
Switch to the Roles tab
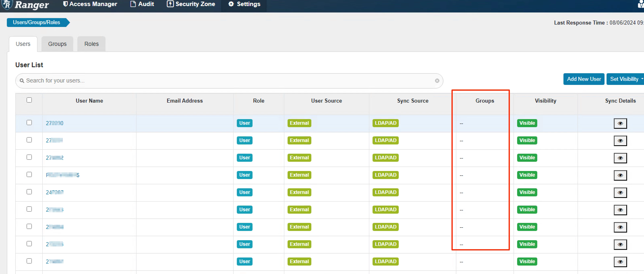tap(91, 44)
